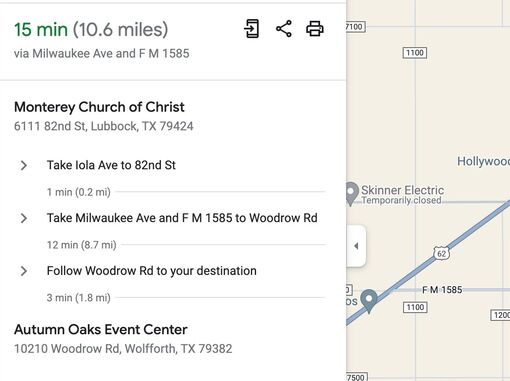Image resolution: width=510 pixels, height=381 pixels.
Task: Click the 15 min (10.6 miles) route summary
Action: pyautogui.click(x=91, y=29)
